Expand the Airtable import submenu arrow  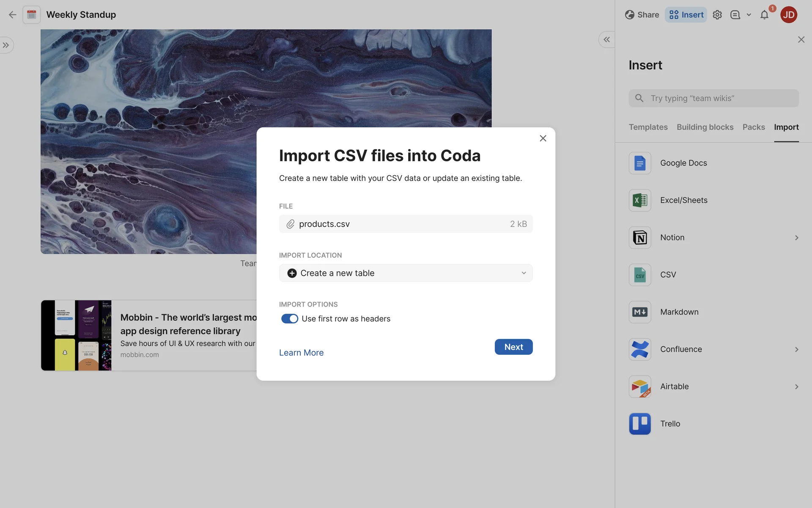(x=796, y=387)
